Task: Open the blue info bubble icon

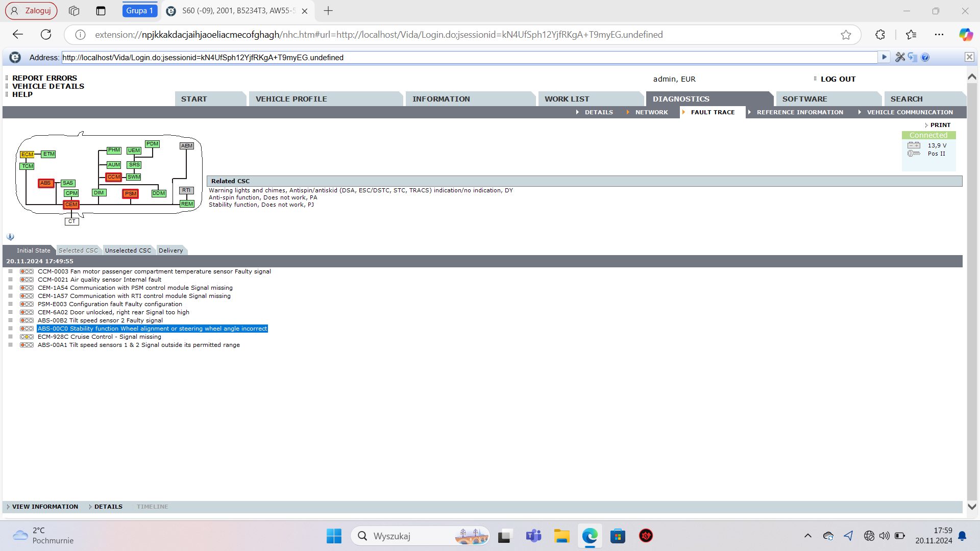Action: [x=10, y=237]
